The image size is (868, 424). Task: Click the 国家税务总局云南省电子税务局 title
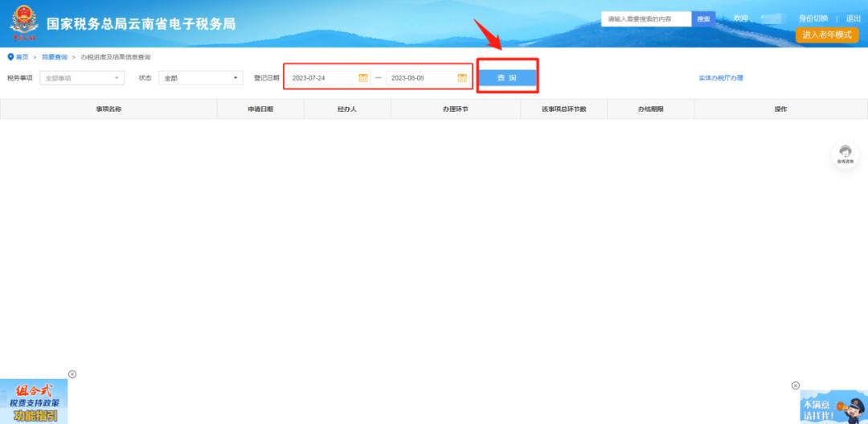pos(141,24)
